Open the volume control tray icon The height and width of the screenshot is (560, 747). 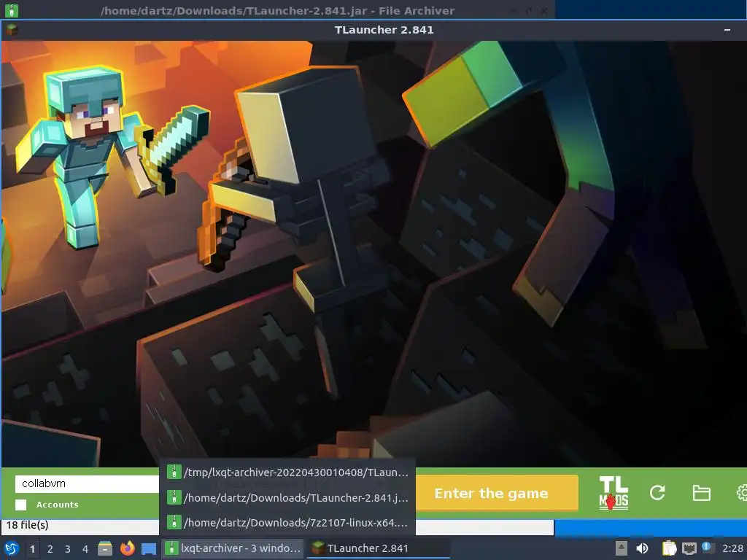tap(643, 548)
